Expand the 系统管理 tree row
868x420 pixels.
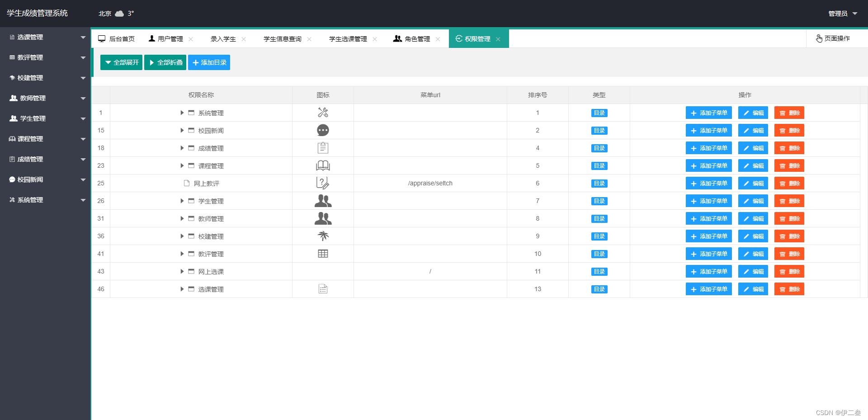(182, 113)
